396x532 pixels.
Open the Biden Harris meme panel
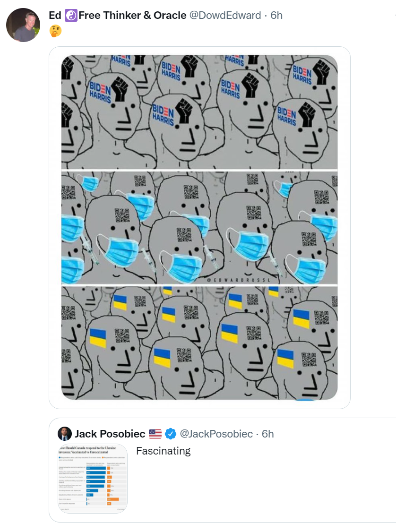[199, 112]
